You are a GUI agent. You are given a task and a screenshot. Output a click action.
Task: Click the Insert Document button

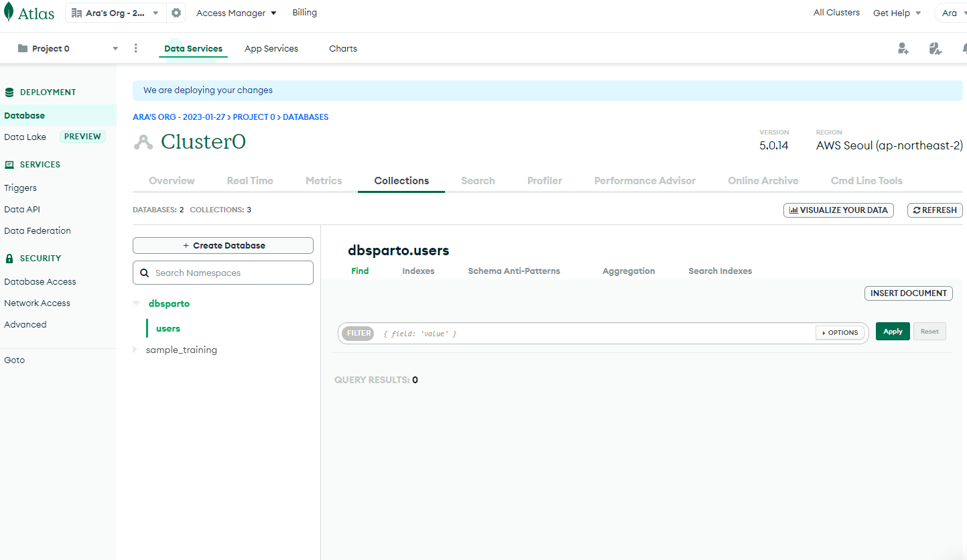[909, 293]
